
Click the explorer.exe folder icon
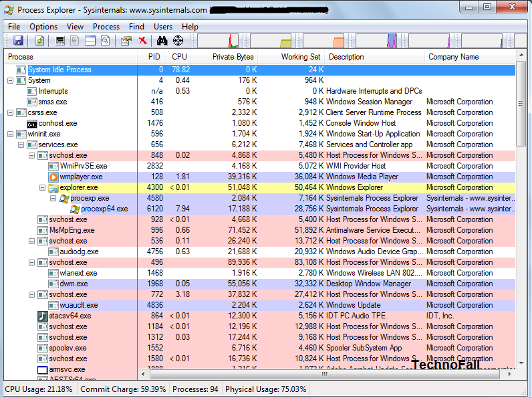[53, 187]
